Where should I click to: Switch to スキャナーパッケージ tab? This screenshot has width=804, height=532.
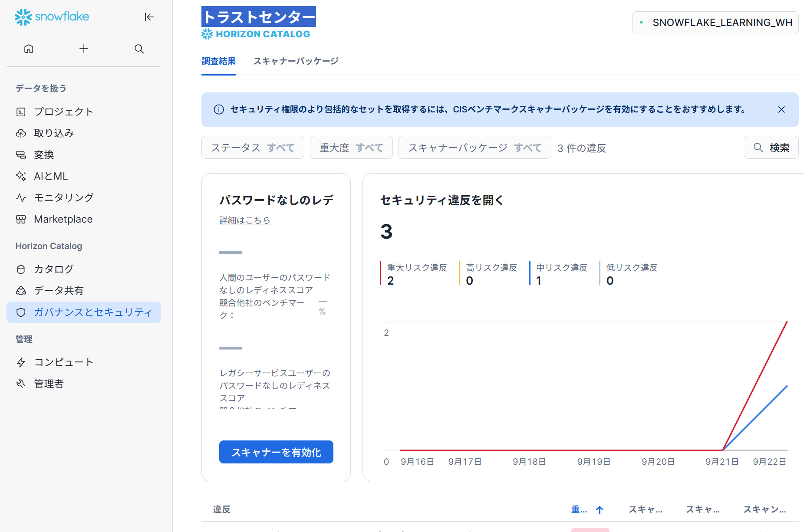point(296,61)
